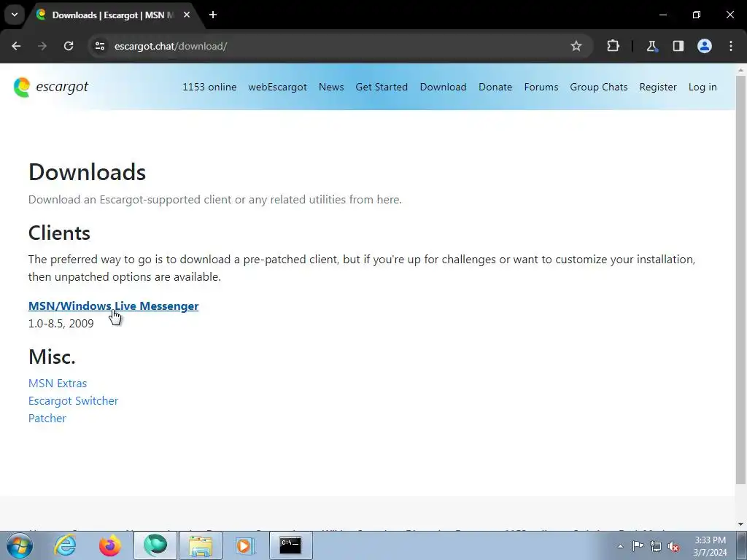
Task: Click the 1153 online nav item
Action: click(x=209, y=87)
